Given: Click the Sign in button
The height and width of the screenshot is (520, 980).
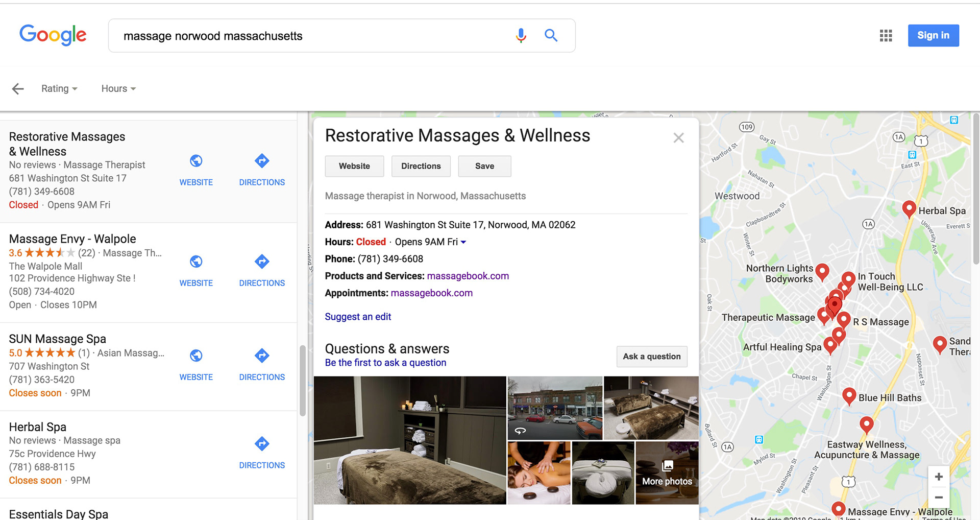Looking at the screenshot, I should (x=933, y=35).
